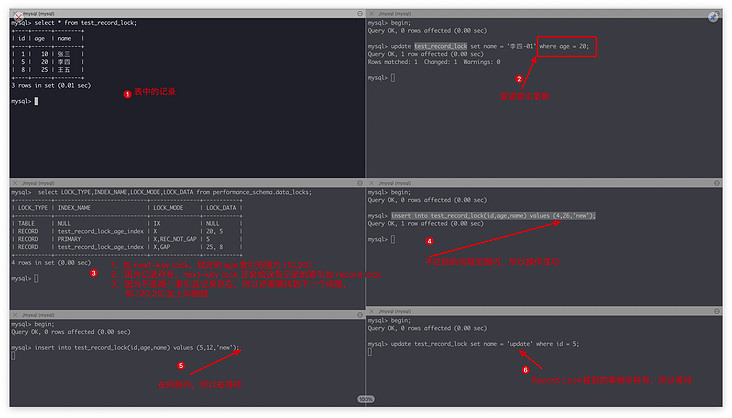Close the pane inserting values (4,26,'new')
Screen dimensions: 732x418
372,183
